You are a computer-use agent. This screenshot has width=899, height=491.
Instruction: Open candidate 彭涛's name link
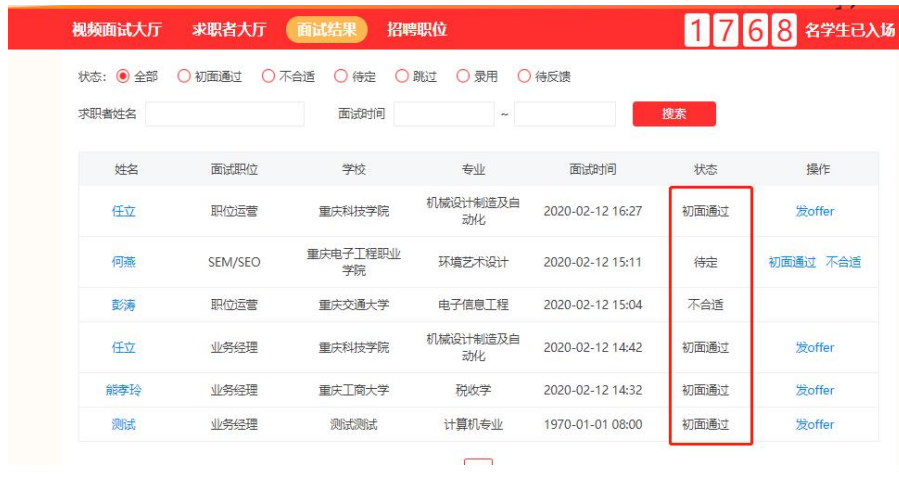124,305
